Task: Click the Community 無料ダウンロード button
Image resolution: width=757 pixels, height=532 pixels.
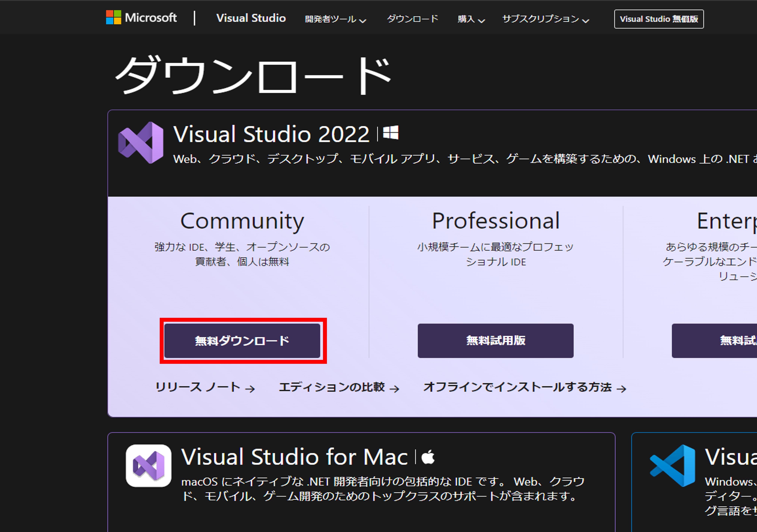Action: [242, 341]
